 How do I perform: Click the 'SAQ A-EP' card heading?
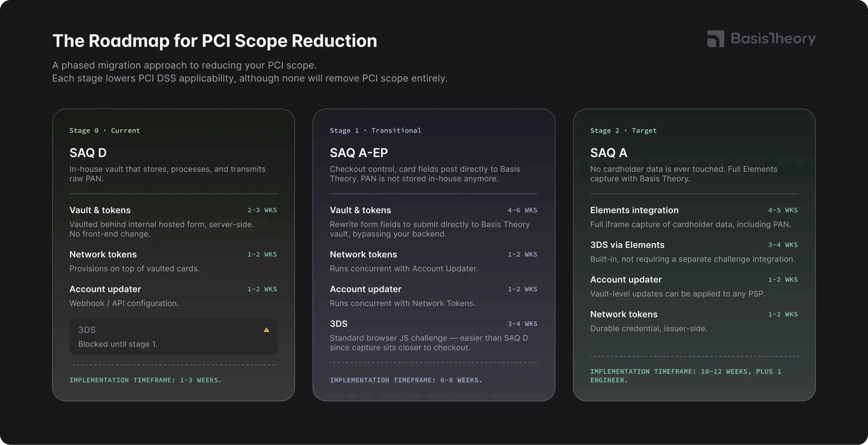(x=359, y=153)
